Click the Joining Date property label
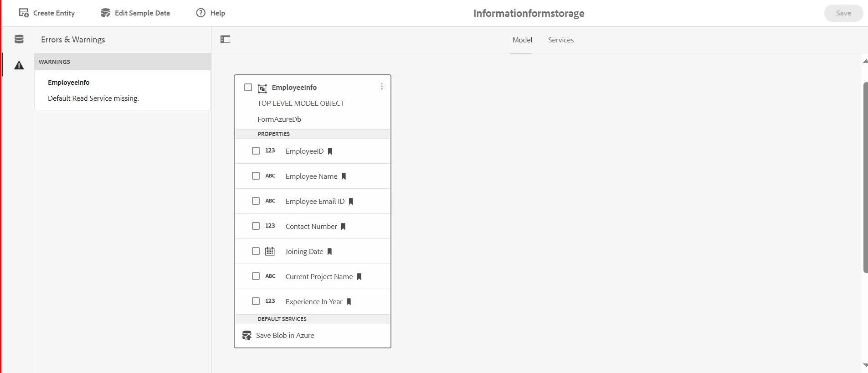The image size is (868, 373). pos(304,251)
